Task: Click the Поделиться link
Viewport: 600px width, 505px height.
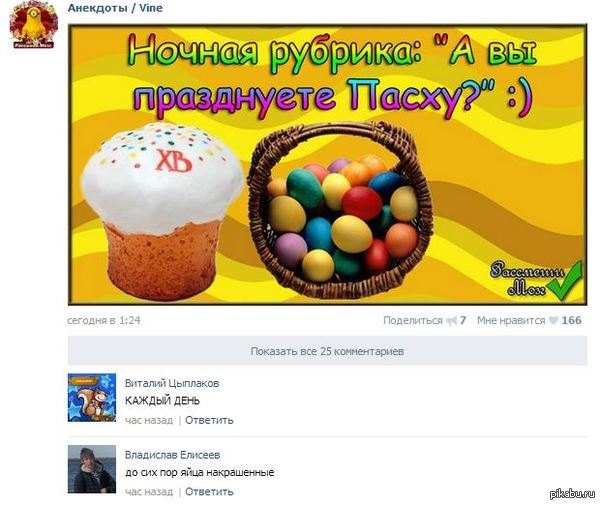Action: [413, 321]
